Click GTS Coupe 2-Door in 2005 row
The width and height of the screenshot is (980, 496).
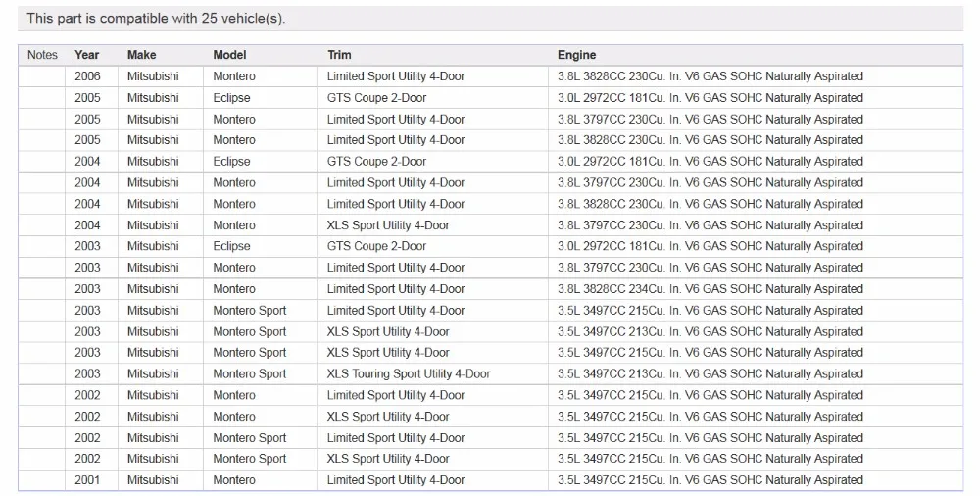pos(376,98)
